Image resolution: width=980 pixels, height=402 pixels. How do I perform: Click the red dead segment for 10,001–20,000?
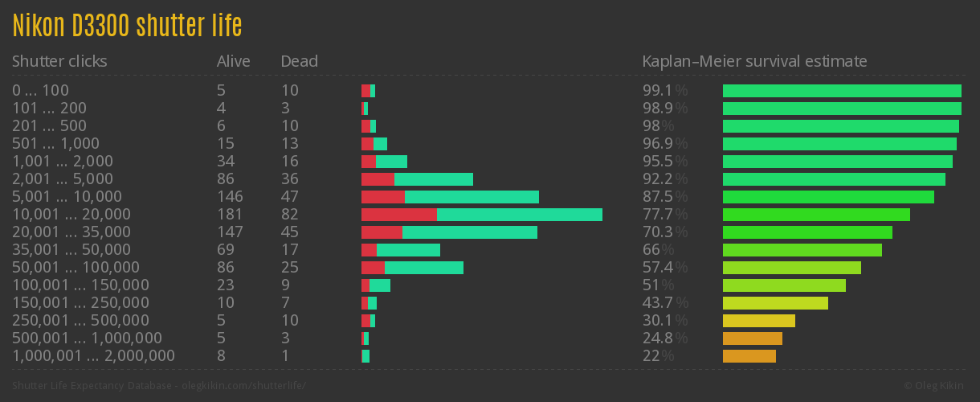coord(398,215)
